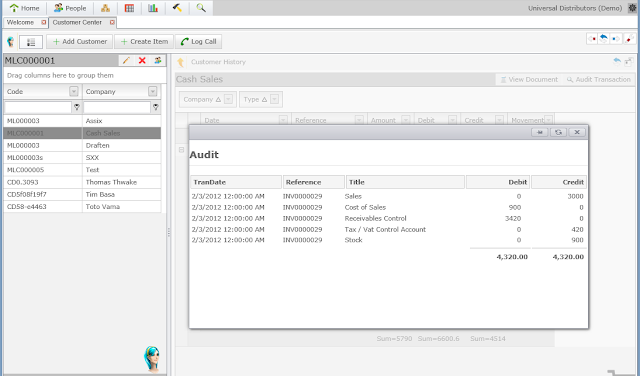Close the Audit dialog
640x376 pixels.
[577, 132]
